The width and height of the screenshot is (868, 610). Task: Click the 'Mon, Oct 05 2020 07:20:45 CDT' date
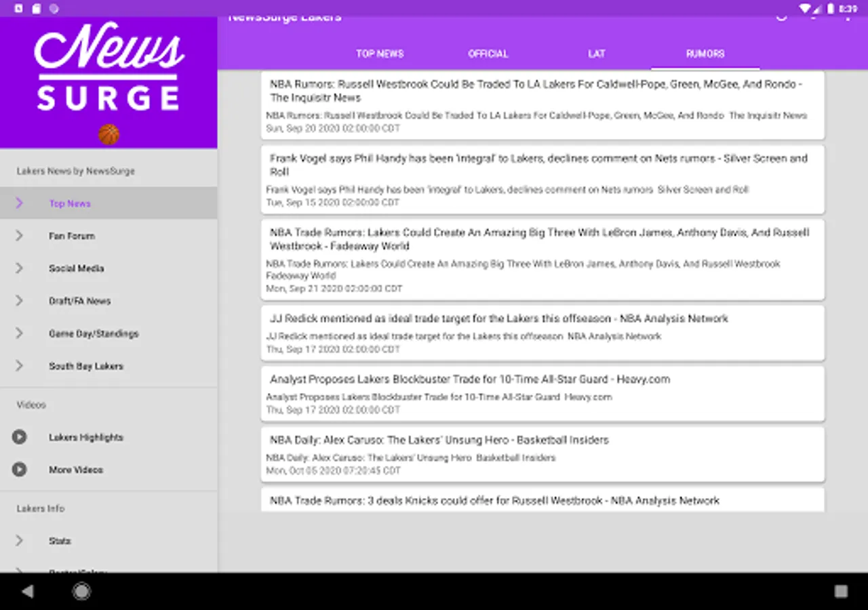click(x=333, y=470)
